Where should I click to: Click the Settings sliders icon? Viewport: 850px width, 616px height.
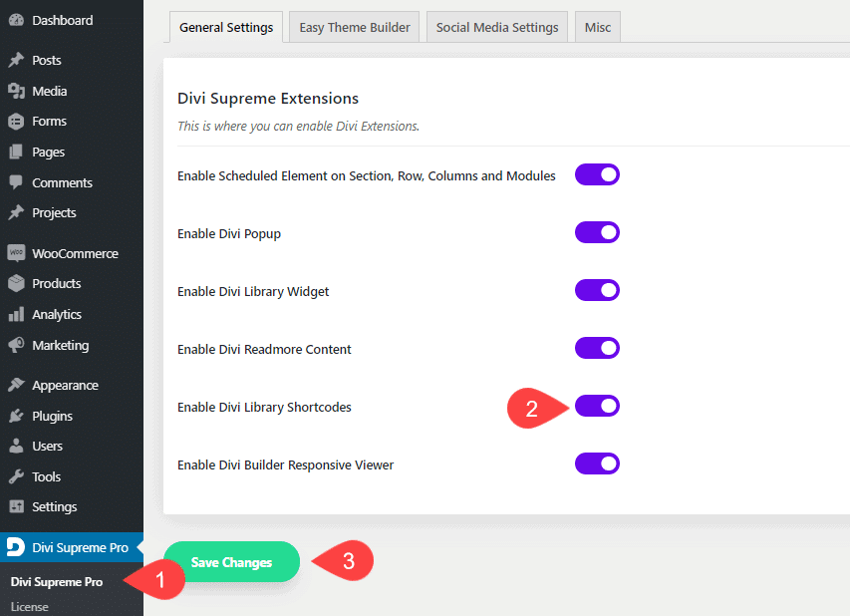pos(16,506)
